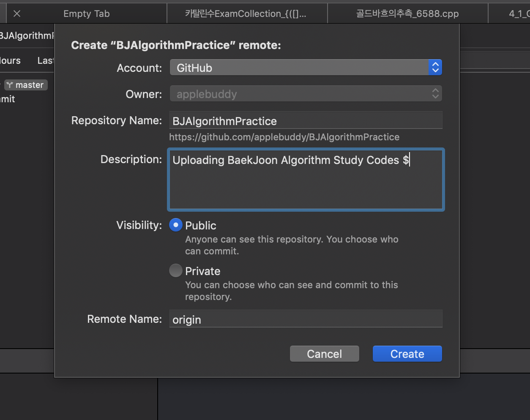The image size is (530, 420).
Task: Click inside the Description text area
Action: click(x=306, y=179)
